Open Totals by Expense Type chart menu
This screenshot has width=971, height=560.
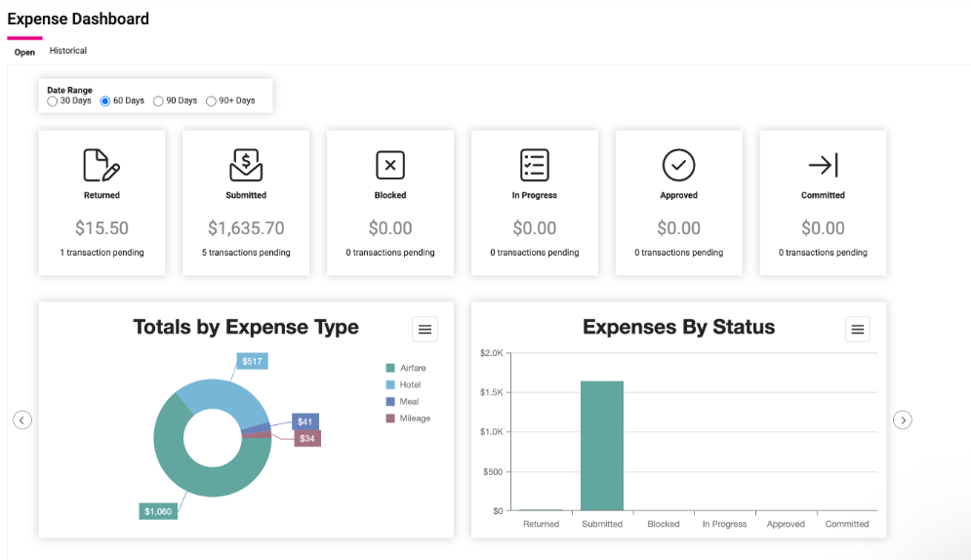425,330
